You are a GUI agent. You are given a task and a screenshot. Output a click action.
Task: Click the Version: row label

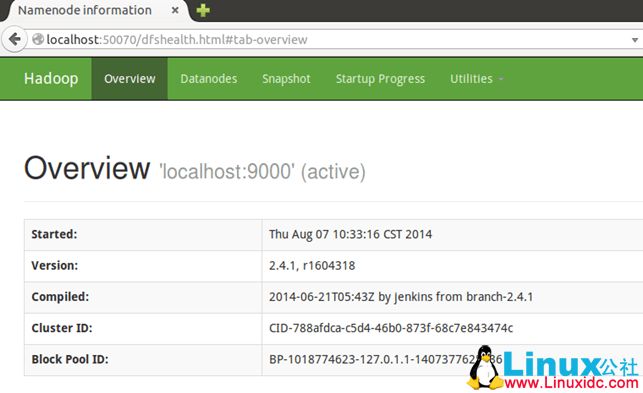coord(55,265)
